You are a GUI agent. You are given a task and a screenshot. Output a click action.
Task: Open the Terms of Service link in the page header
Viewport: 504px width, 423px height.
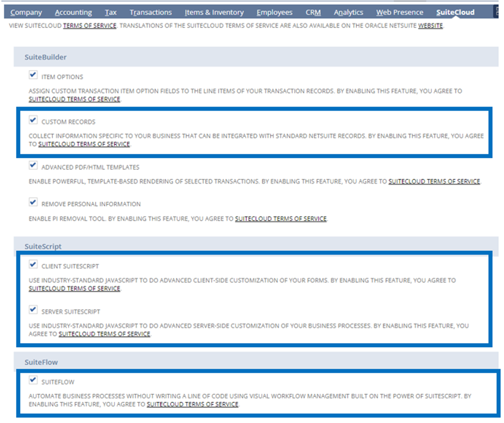tap(90, 26)
